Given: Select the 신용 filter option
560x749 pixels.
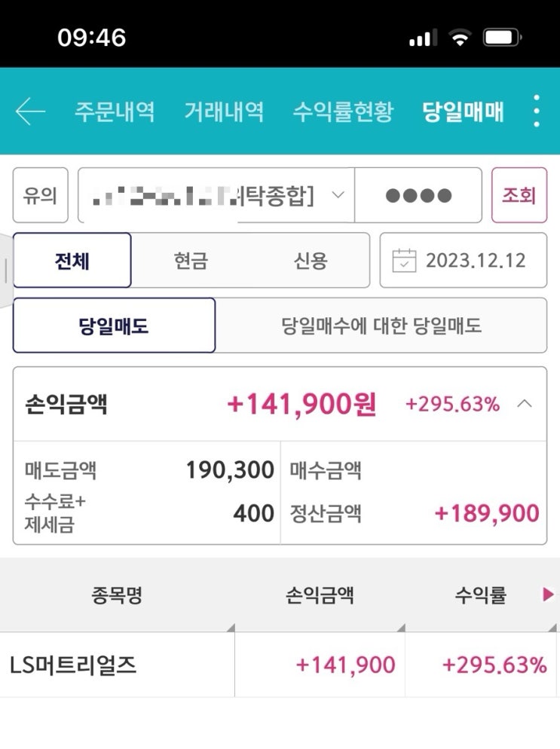Looking at the screenshot, I should (x=310, y=260).
